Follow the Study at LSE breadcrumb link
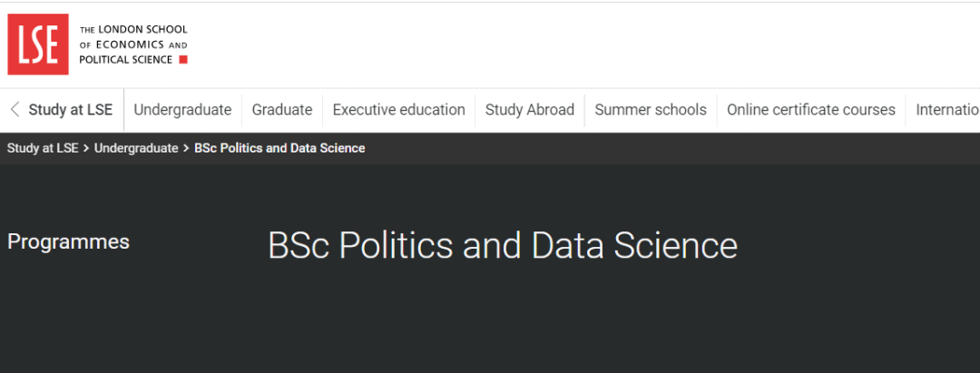The image size is (980, 373). 43,148
